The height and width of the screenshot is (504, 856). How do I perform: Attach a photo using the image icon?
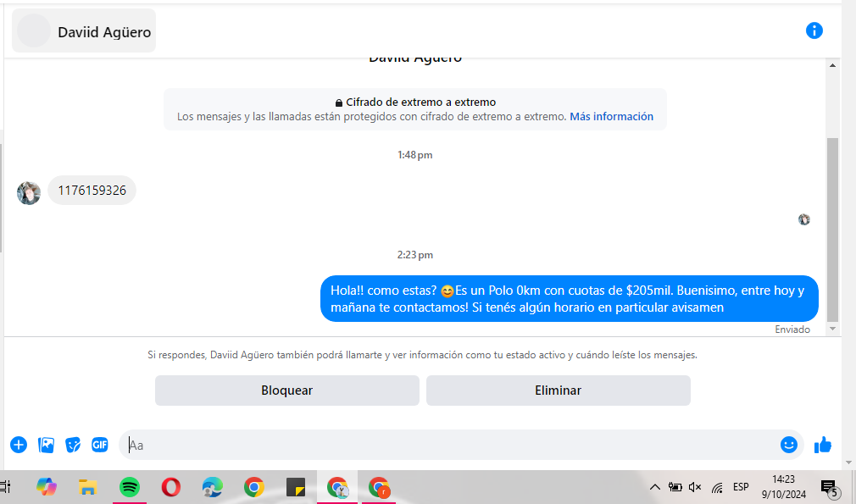pyautogui.click(x=46, y=445)
